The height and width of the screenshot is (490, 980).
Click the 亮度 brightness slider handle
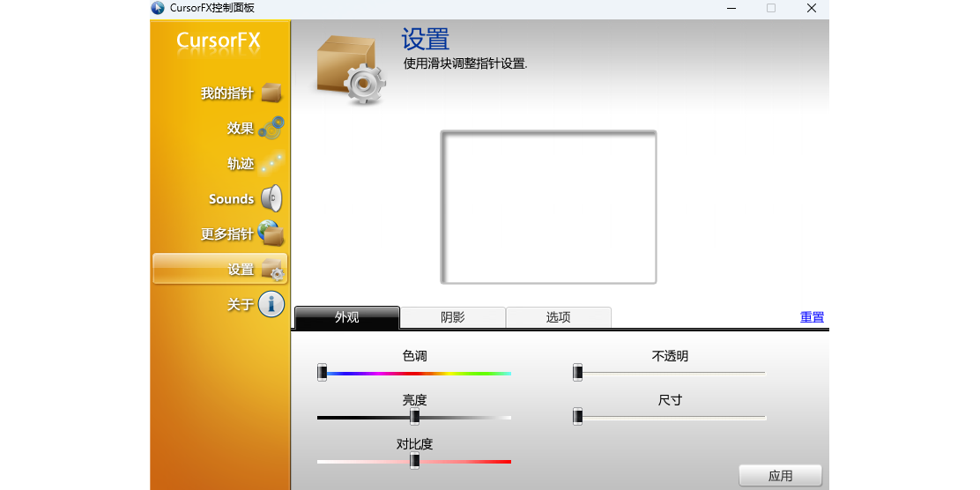pos(414,417)
